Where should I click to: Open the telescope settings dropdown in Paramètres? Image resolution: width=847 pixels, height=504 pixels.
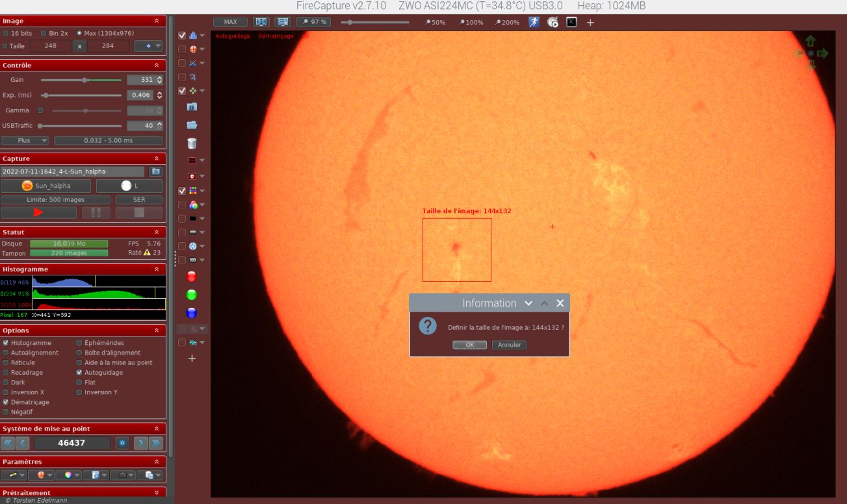coord(14,475)
